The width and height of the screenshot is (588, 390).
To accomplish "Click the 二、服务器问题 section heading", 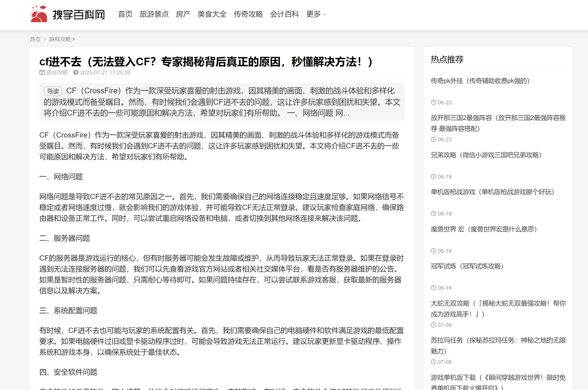I will pos(65,238).
